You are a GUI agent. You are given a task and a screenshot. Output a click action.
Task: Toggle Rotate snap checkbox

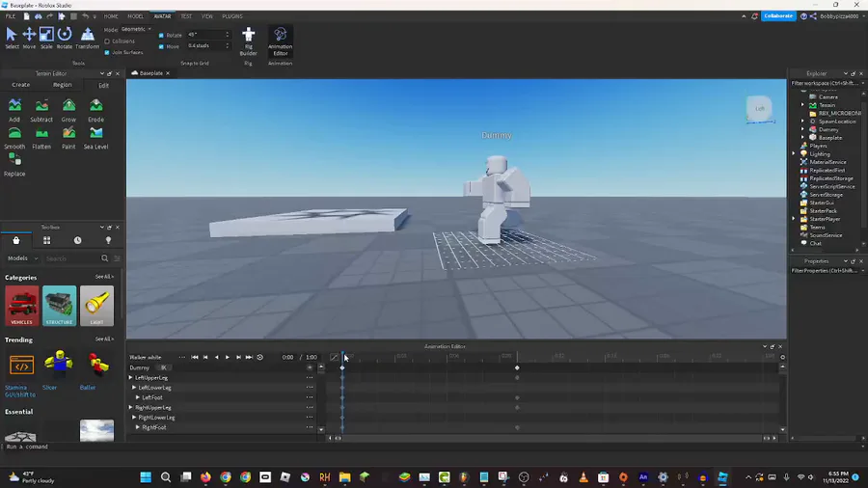coord(161,35)
